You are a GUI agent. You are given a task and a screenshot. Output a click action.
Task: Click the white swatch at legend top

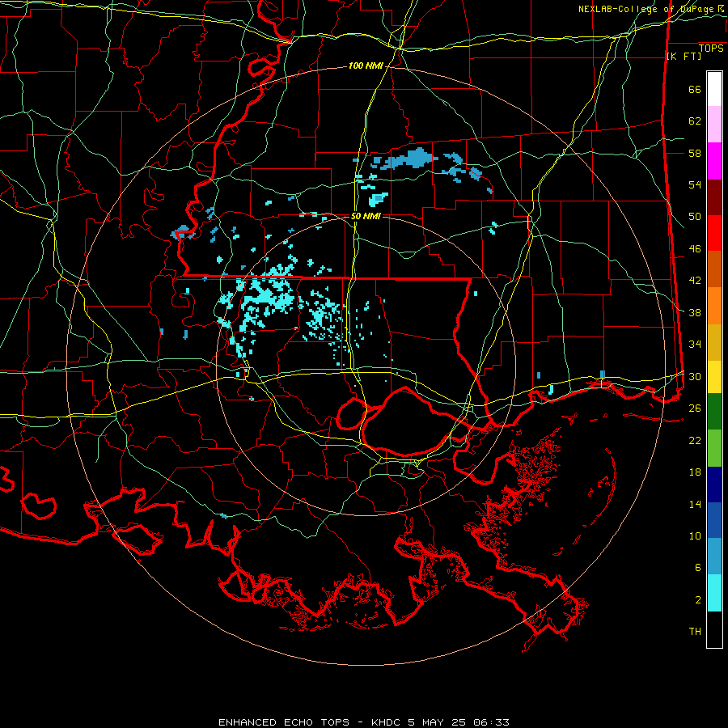714,89
